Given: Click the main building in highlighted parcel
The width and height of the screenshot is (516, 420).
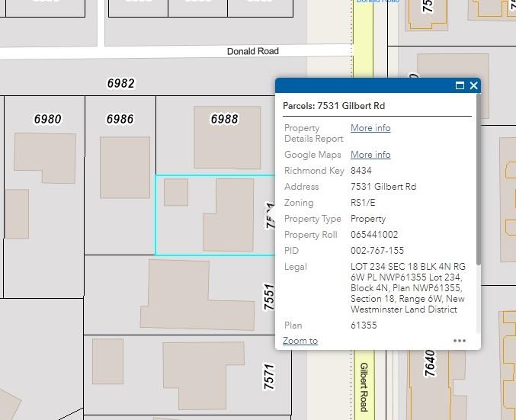Looking at the screenshot, I should (x=231, y=216).
